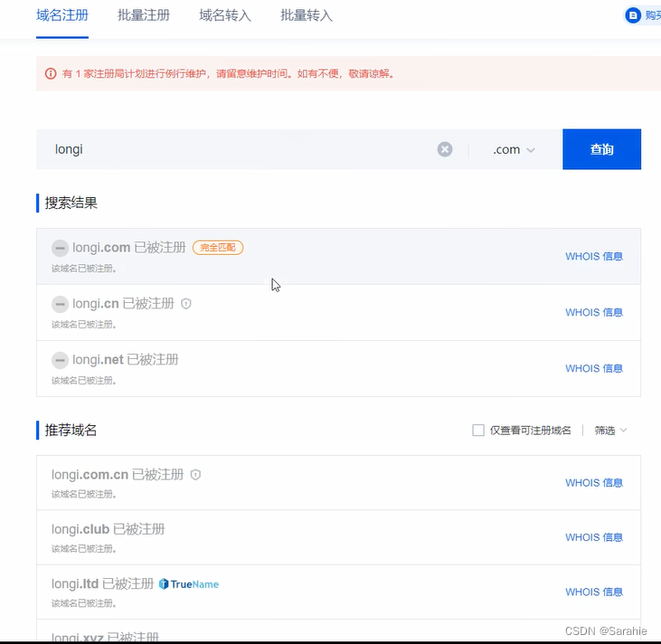Click the red maintenance notice message text
This screenshot has height=644, width=661.
pyautogui.click(x=229, y=74)
